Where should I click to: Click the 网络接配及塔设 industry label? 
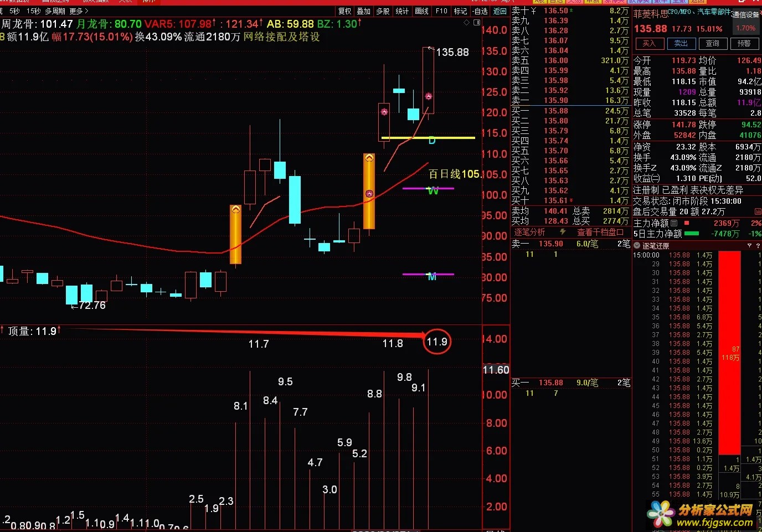click(281, 37)
